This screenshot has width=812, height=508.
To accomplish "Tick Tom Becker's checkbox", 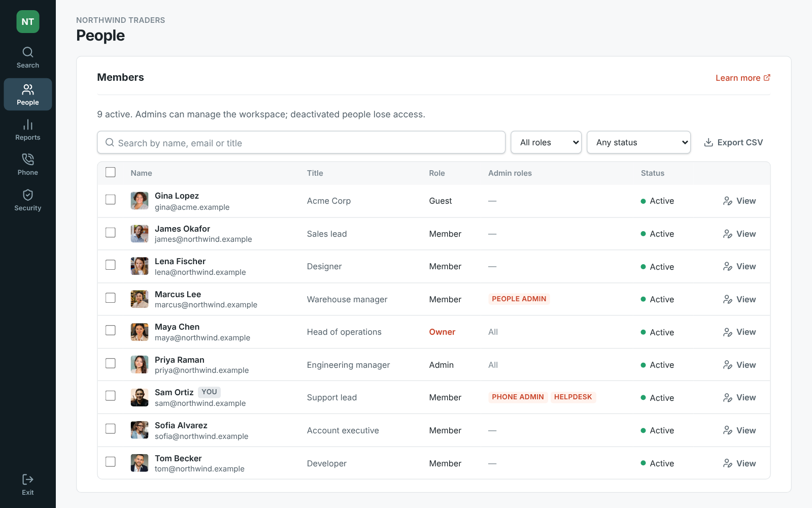I will [x=111, y=462].
